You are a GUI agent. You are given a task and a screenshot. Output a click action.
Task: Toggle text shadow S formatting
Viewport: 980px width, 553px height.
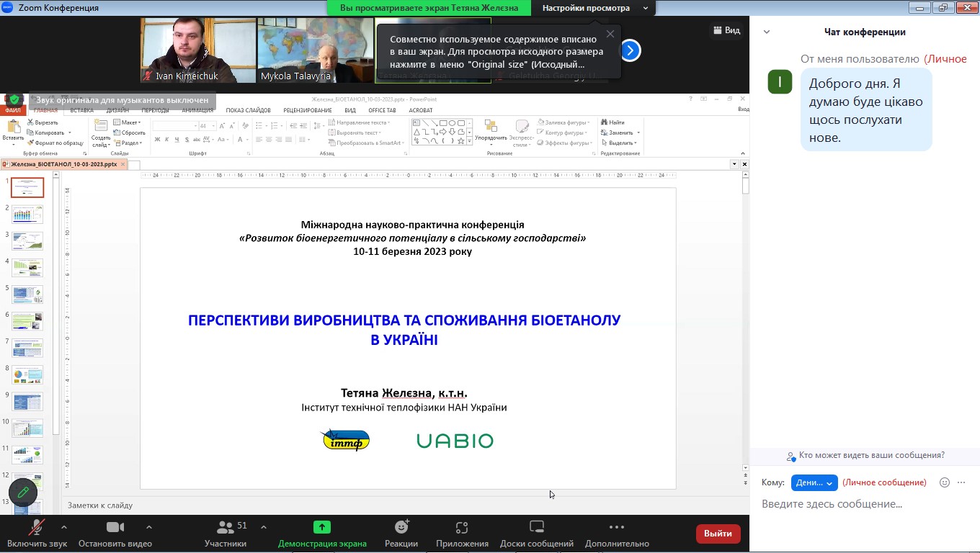coord(186,140)
